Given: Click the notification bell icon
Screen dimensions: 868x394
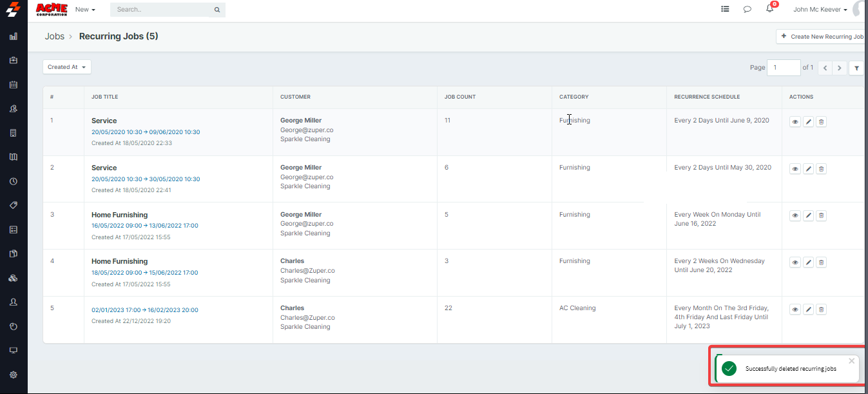Looking at the screenshot, I should (x=769, y=9).
